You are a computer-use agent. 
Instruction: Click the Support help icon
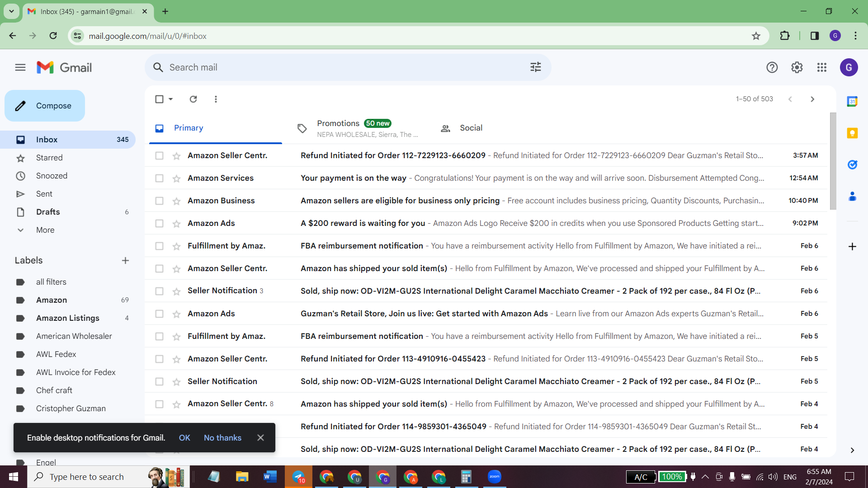click(x=772, y=67)
